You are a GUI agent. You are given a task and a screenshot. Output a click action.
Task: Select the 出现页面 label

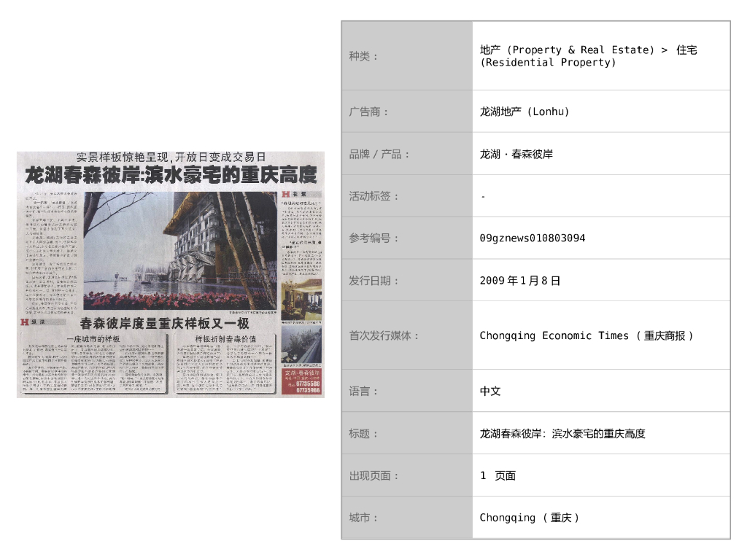point(374,475)
